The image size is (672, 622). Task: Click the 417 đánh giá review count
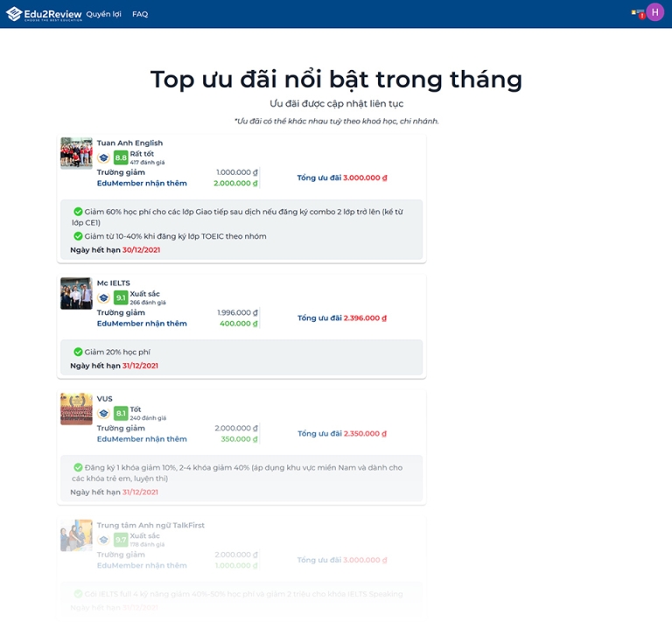[x=147, y=163]
